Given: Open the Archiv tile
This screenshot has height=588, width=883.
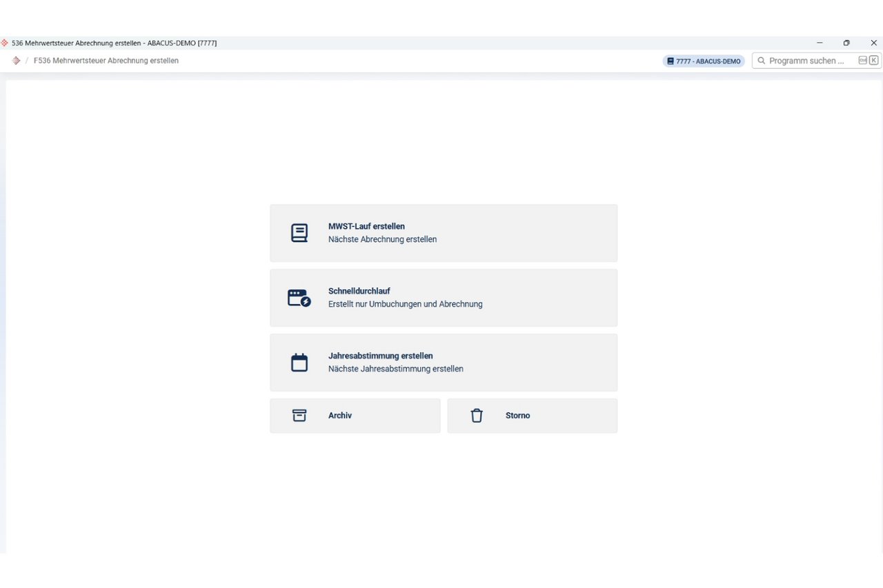Looking at the screenshot, I should [355, 416].
